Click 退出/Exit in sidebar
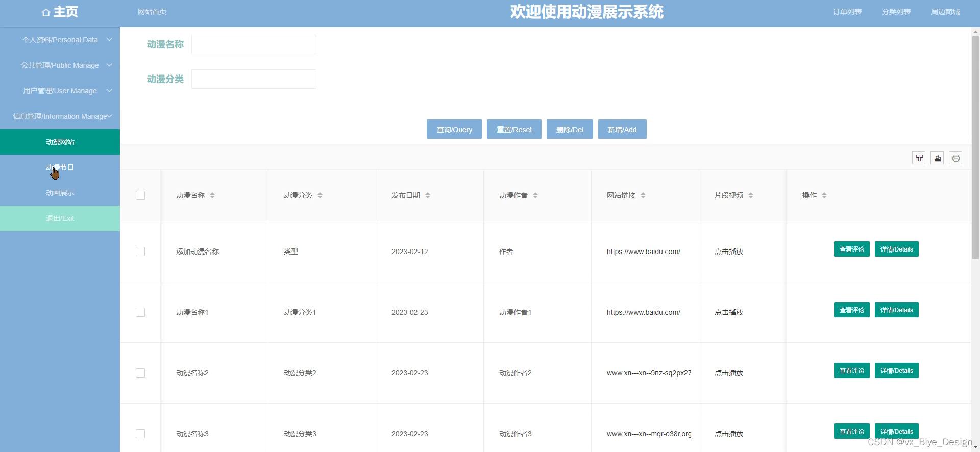Screen dimensions: 980x452 (60, 218)
